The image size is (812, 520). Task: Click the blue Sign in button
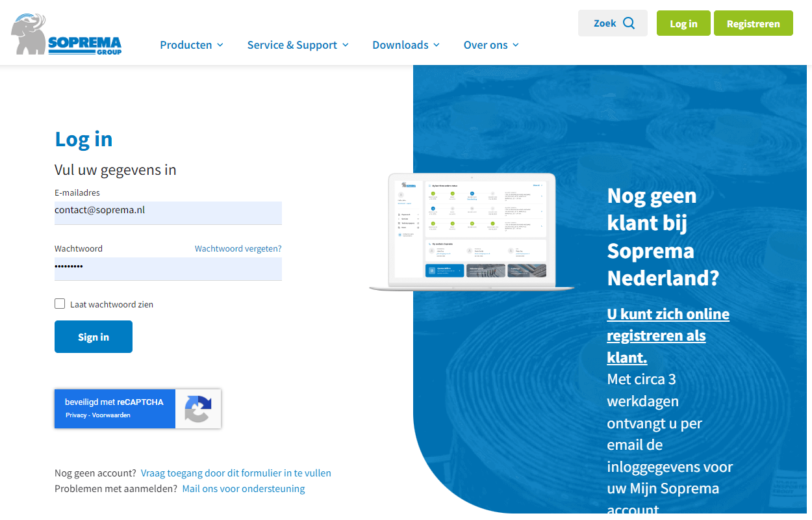point(94,337)
